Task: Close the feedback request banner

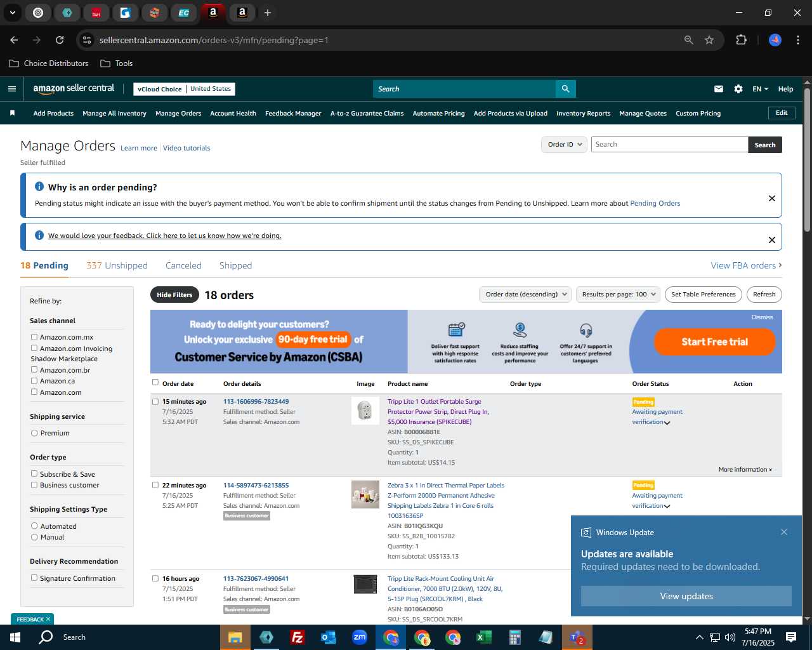Action: pos(772,240)
